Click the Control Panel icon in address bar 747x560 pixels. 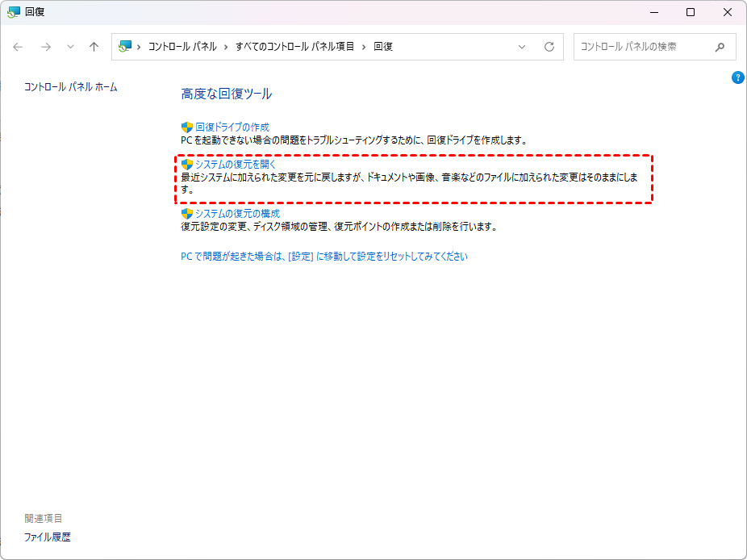(125, 47)
